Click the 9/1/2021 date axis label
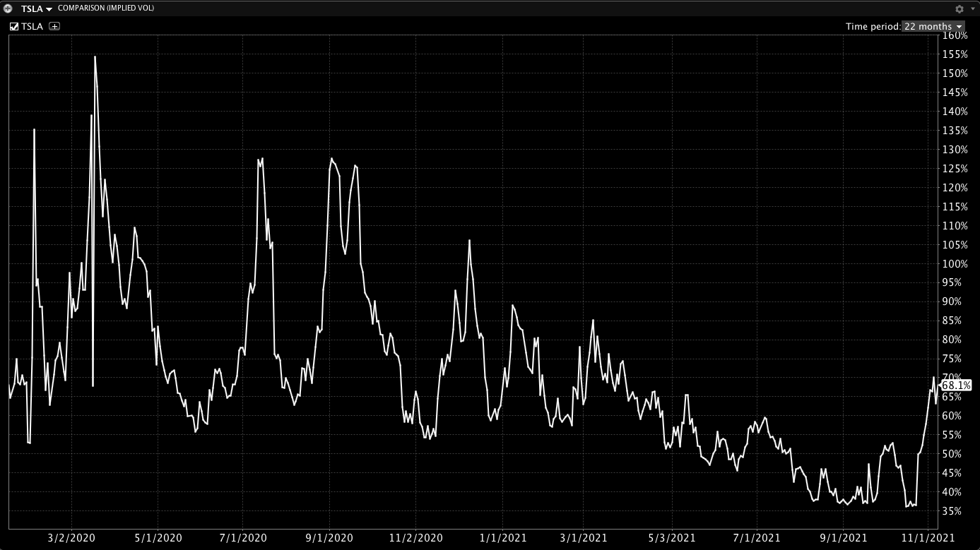980x550 pixels. click(x=844, y=538)
